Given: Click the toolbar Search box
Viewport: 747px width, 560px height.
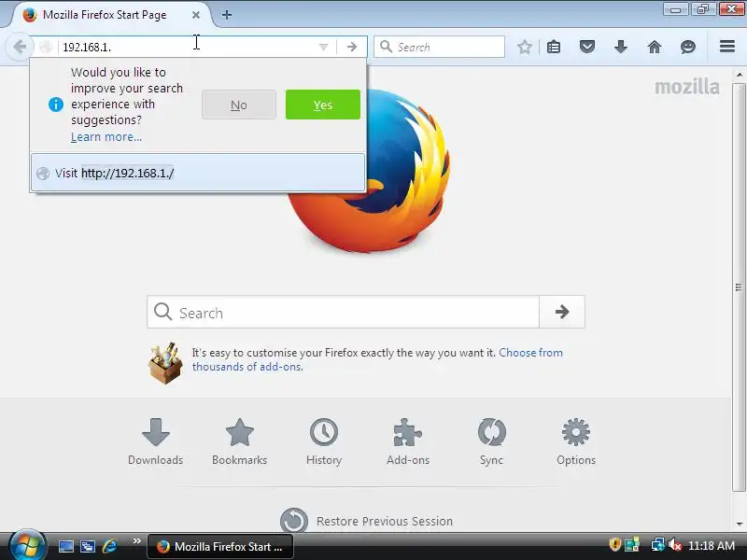Looking at the screenshot, I should pos(439,47).
